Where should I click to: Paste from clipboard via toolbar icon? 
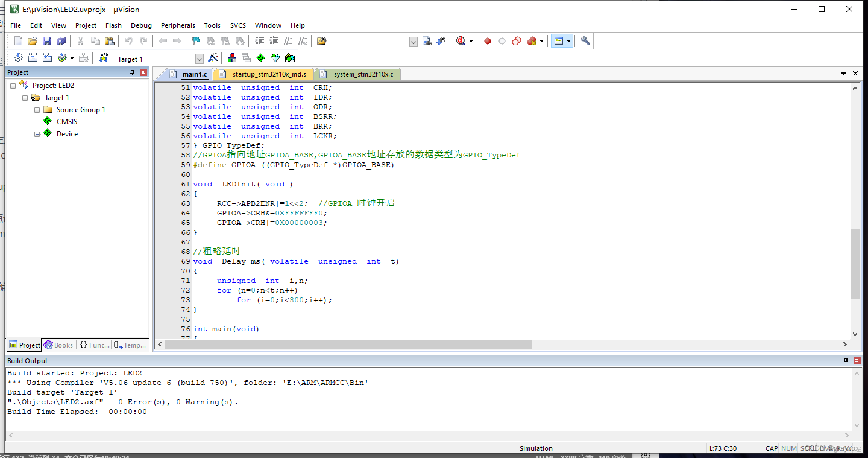pos(110,41)
